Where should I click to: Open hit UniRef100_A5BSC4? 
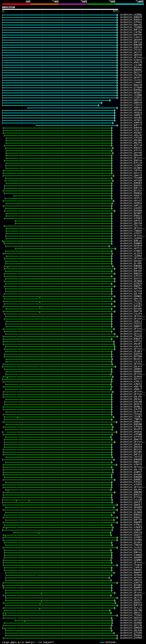(x=131, y=108)
